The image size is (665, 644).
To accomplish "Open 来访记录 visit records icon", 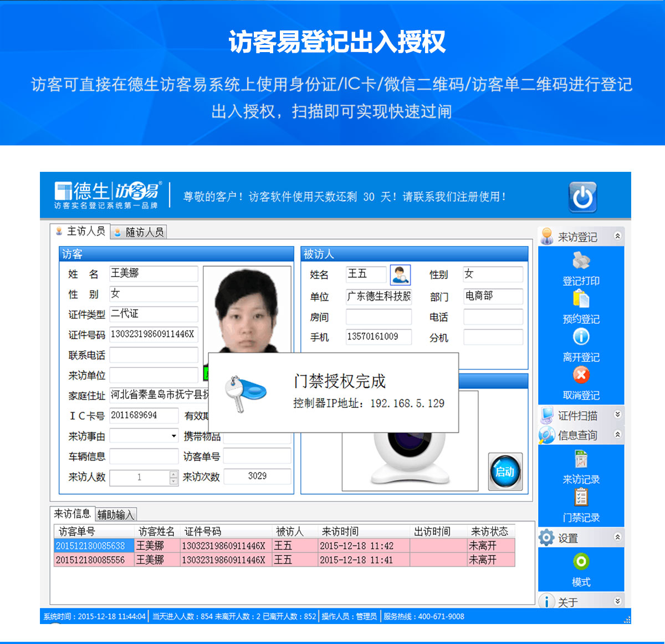I will [x=581, y=459].
